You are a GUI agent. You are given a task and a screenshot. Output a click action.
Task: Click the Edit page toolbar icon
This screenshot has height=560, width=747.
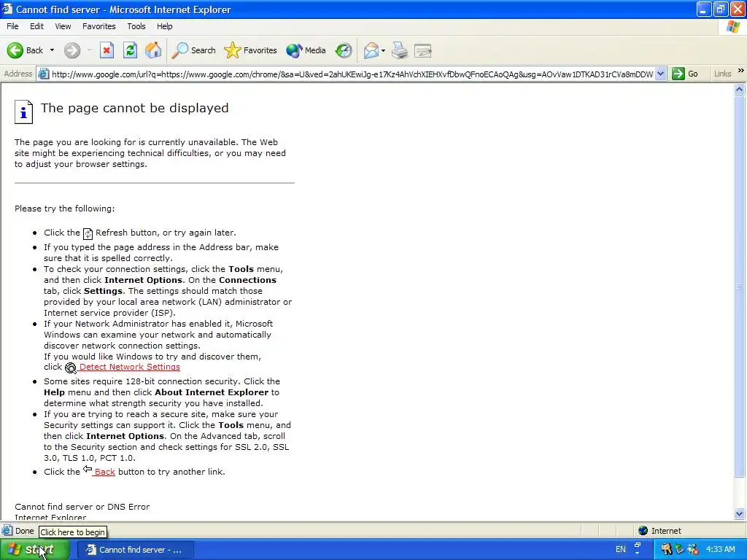pos(422,50)
